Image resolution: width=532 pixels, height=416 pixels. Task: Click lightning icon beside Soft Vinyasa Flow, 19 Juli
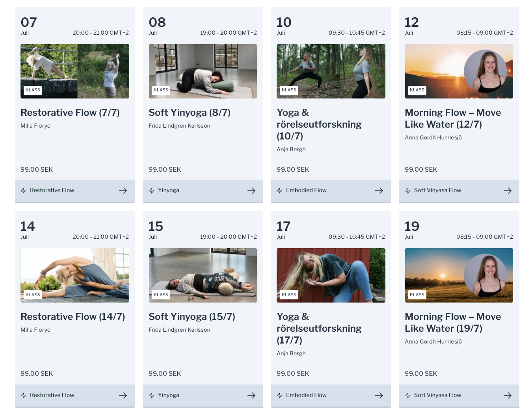tap(408, 396)
